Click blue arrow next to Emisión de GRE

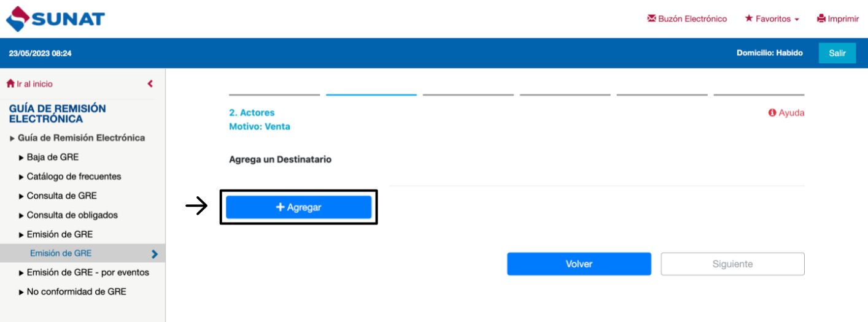(x=155, y=254)
